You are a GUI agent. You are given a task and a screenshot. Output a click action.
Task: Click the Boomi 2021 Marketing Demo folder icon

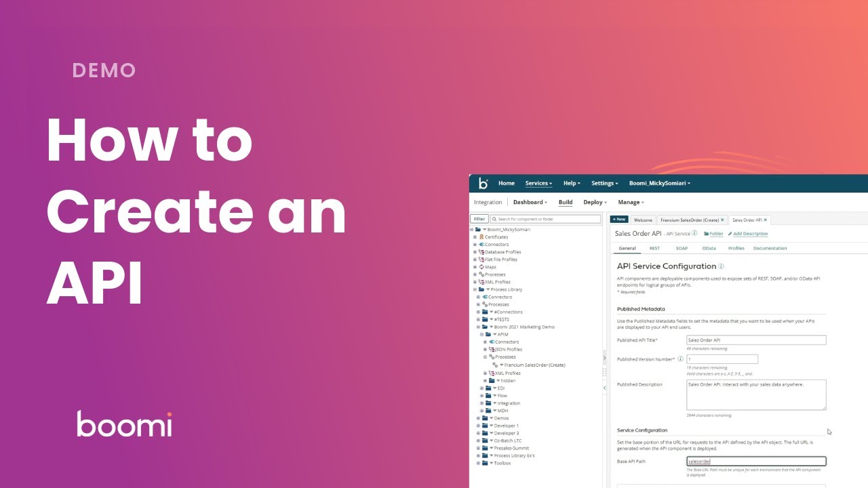pos(485,327)
